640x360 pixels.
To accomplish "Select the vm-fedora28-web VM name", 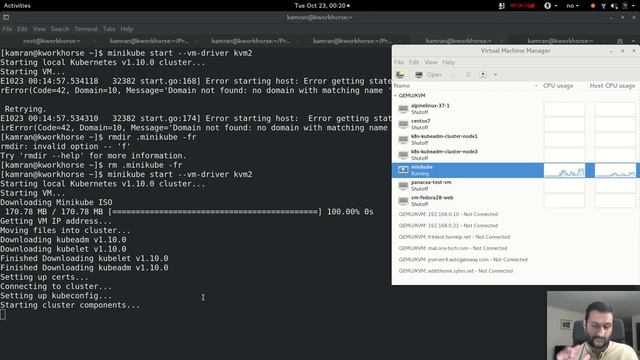I will [432, 198].
